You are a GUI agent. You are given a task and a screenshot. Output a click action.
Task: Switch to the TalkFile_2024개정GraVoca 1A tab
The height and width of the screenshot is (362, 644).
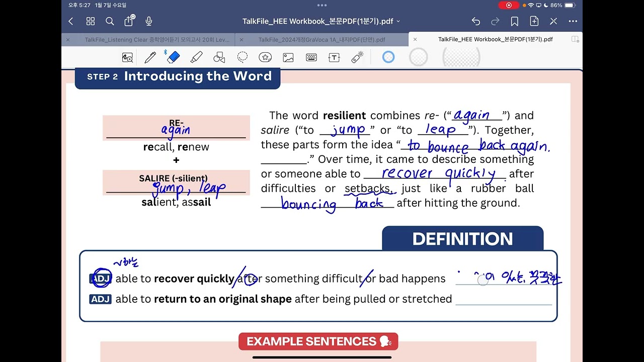click(x=321, y=40)
